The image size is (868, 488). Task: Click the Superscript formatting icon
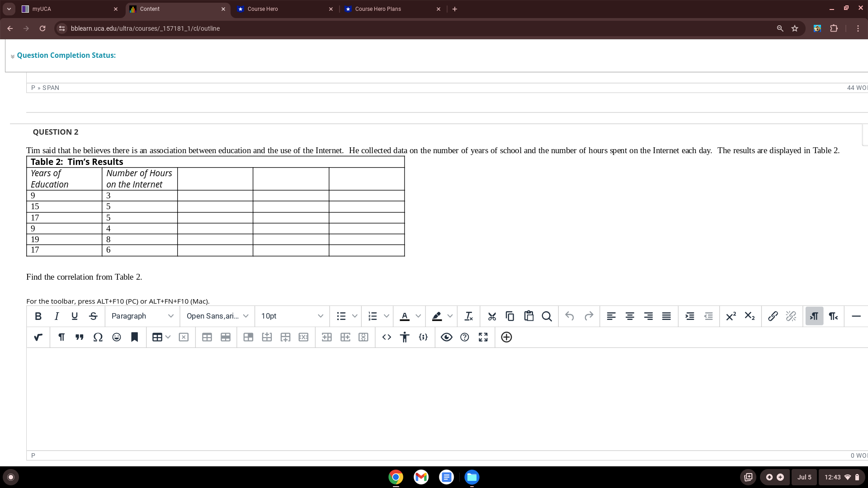coord(731,316)
